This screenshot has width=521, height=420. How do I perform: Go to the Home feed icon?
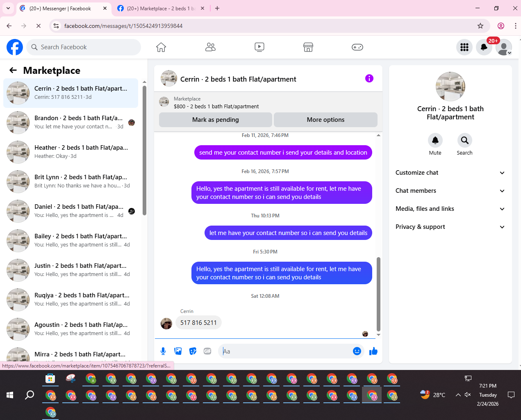click(x=161, y=47)
